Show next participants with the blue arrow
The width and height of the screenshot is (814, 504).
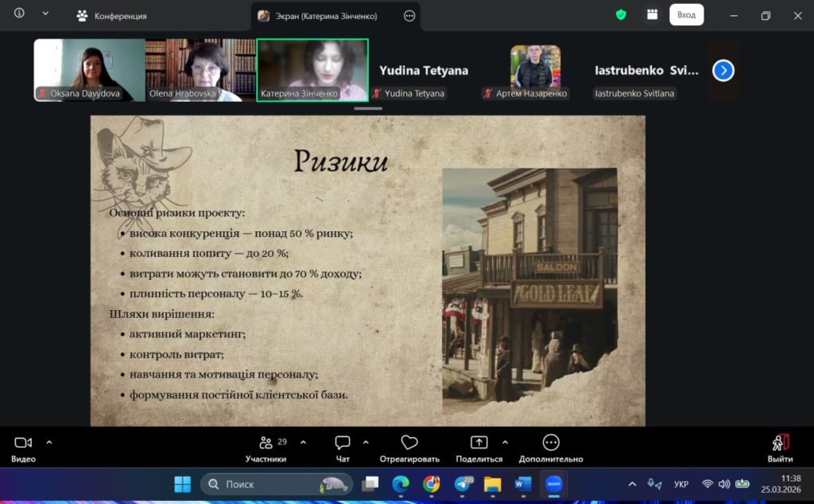pyautogui.click(x=723, y=71)
